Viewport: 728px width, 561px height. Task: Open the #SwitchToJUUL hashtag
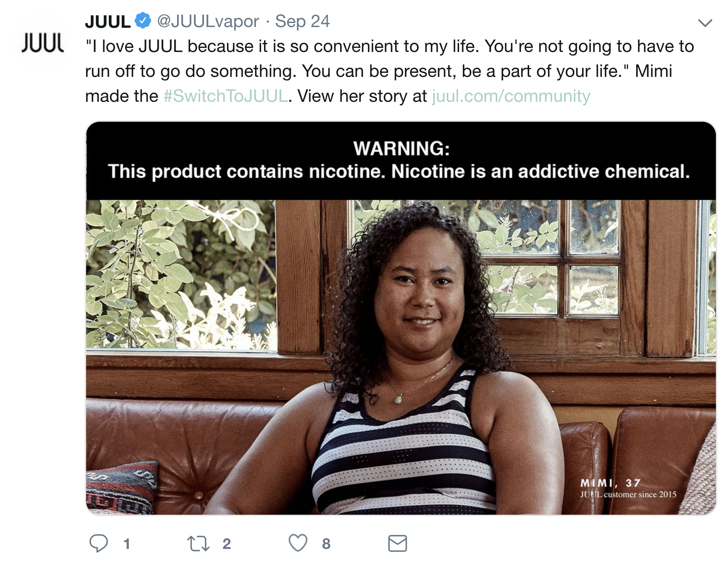coord(226,96)
